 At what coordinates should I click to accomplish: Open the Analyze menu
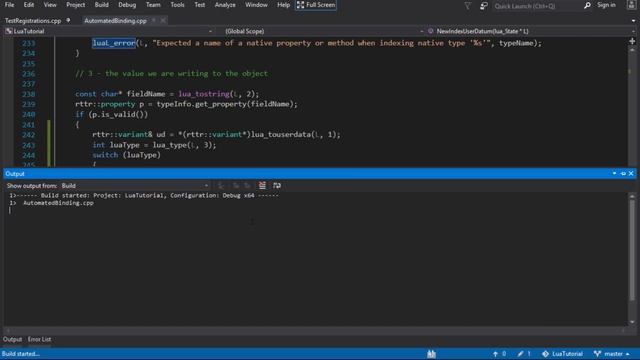pos(225,5)
